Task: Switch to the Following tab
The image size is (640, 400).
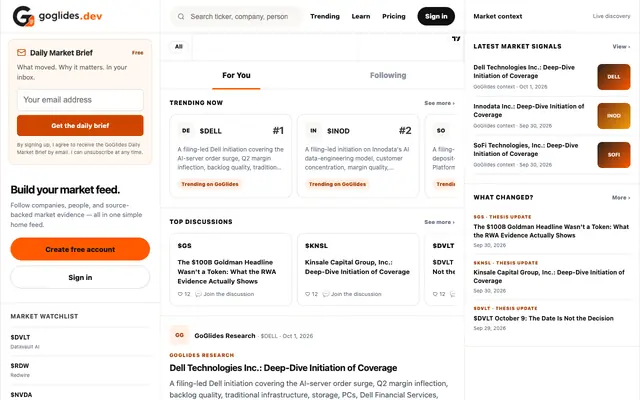Action: click(x=388, y=76)
